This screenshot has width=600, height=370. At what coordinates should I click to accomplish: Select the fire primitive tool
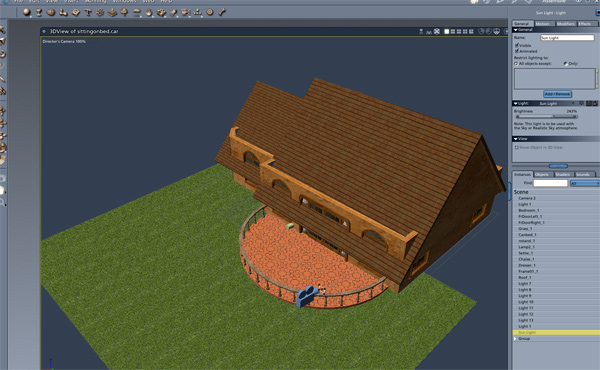pos(149,12)
